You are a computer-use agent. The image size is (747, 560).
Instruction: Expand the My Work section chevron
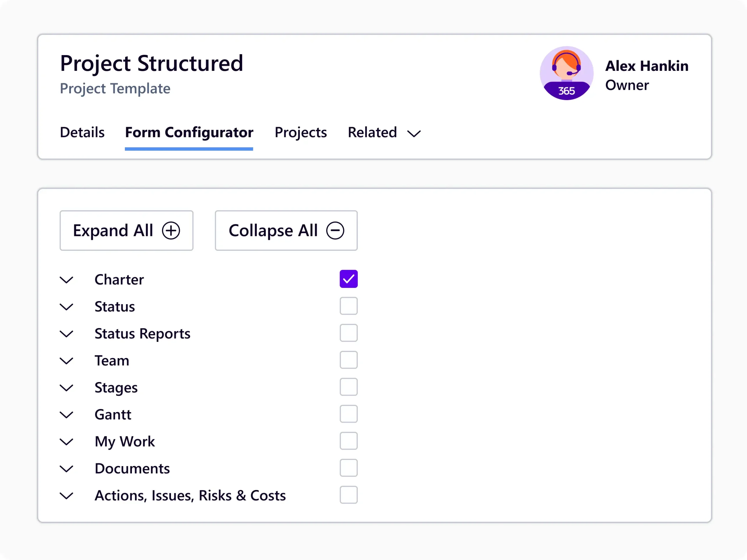[x=67, y=442]
